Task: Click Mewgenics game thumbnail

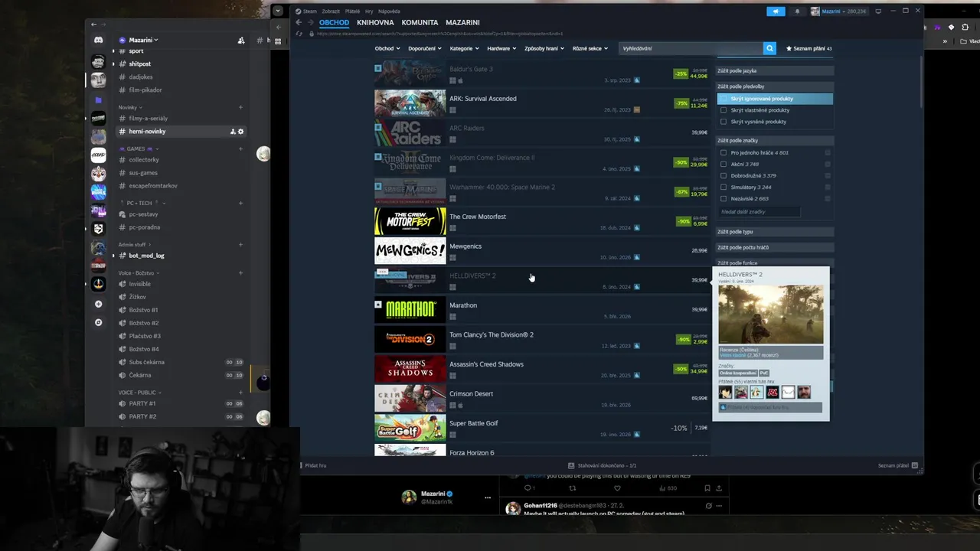Action: pos(410,251)
